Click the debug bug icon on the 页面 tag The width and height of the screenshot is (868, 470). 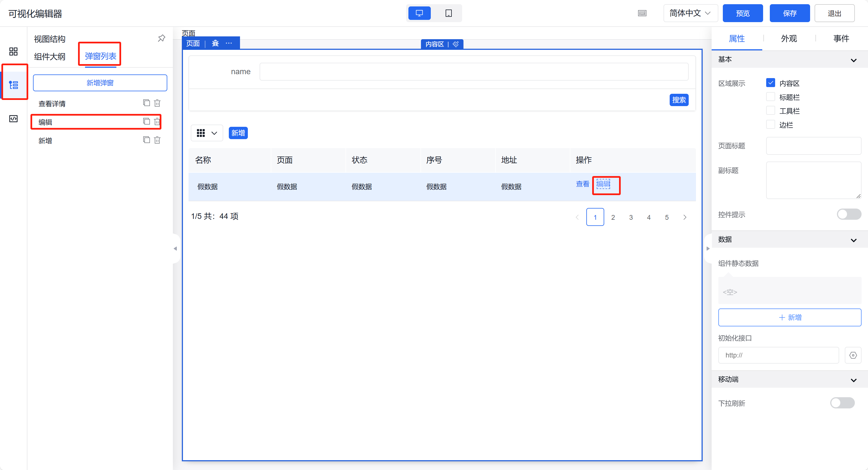215,43
